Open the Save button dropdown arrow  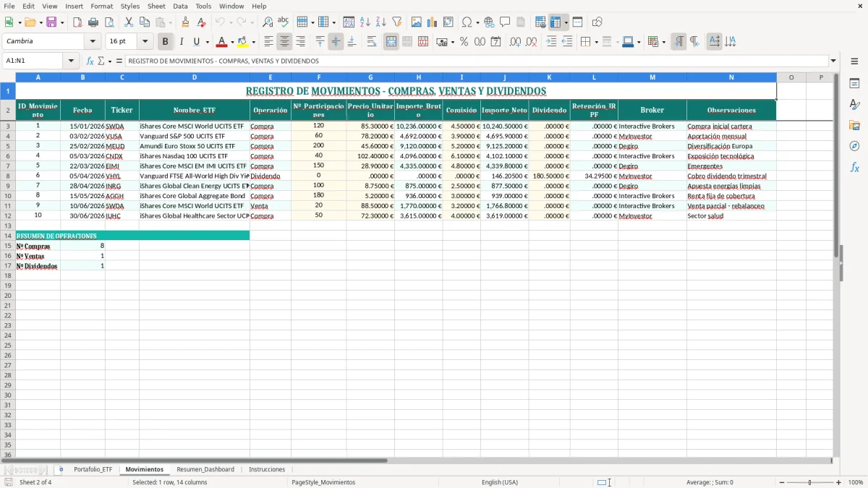(62, 22)
